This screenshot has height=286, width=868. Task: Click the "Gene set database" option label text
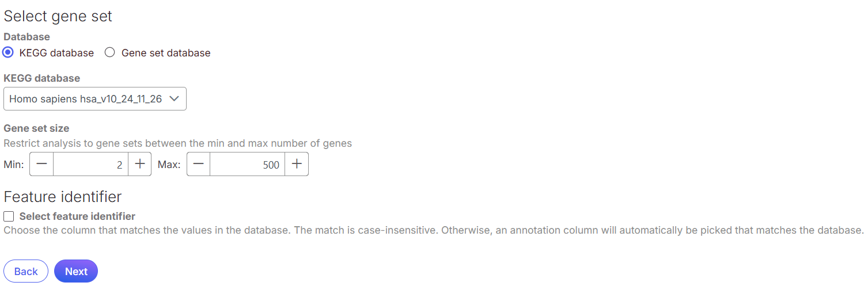point(166,53)
